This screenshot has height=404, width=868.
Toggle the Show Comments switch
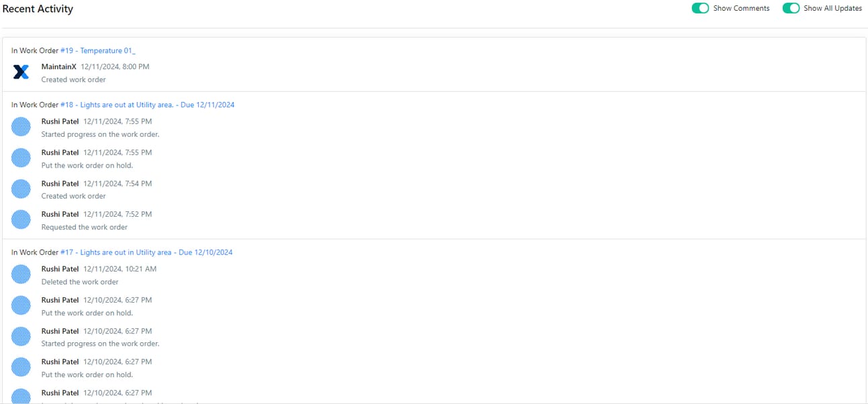pos(700,8)
